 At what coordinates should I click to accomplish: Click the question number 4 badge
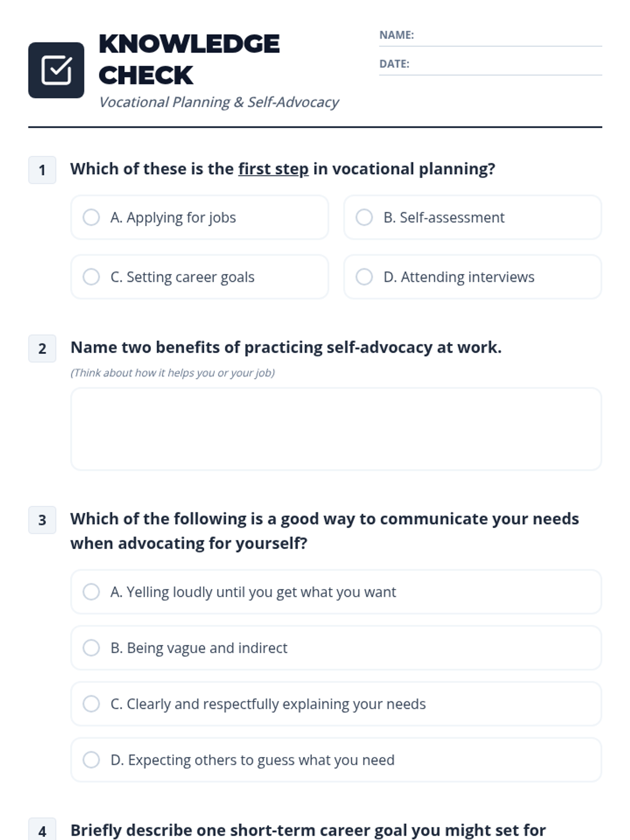pos(42,831)
